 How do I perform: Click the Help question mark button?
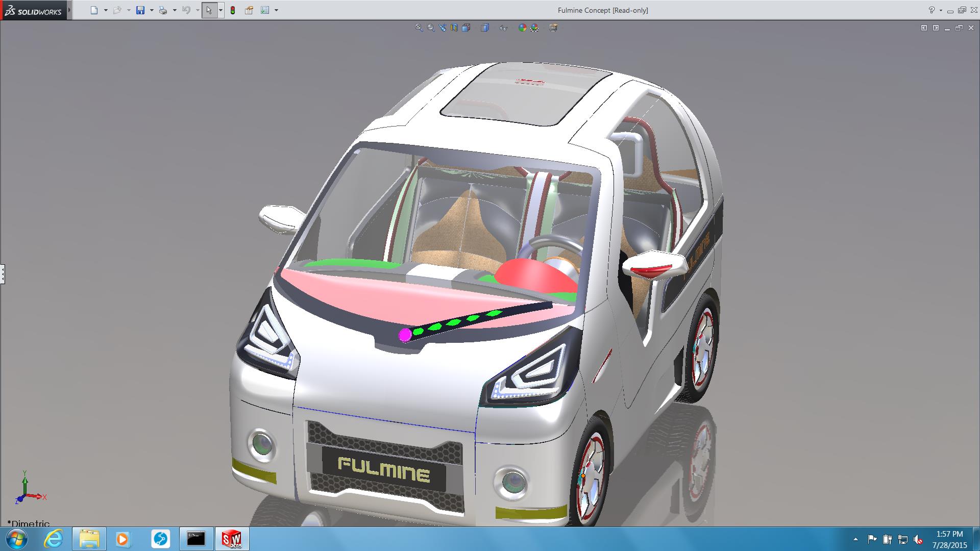[931, 10]
